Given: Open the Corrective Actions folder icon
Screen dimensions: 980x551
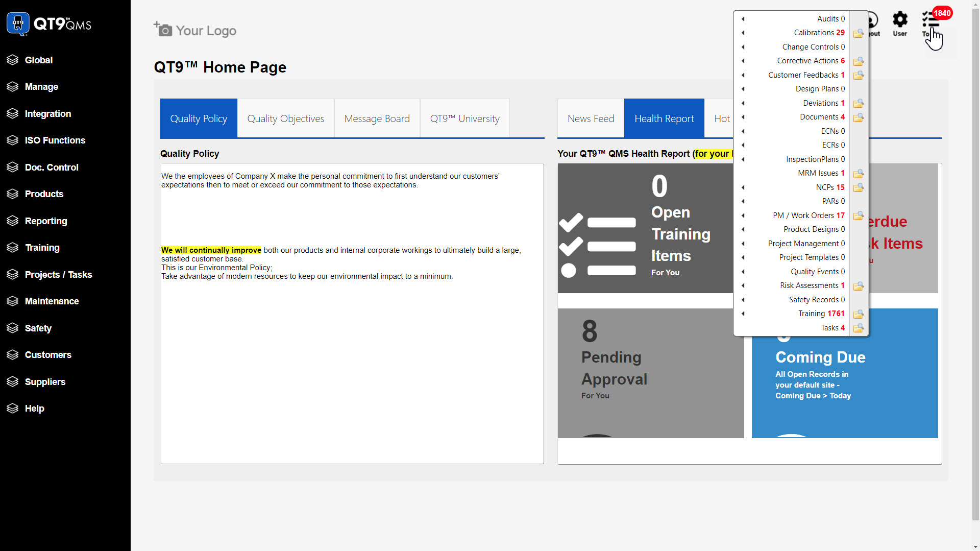Looking at the screenshot, I should click(x=859, y=61).
